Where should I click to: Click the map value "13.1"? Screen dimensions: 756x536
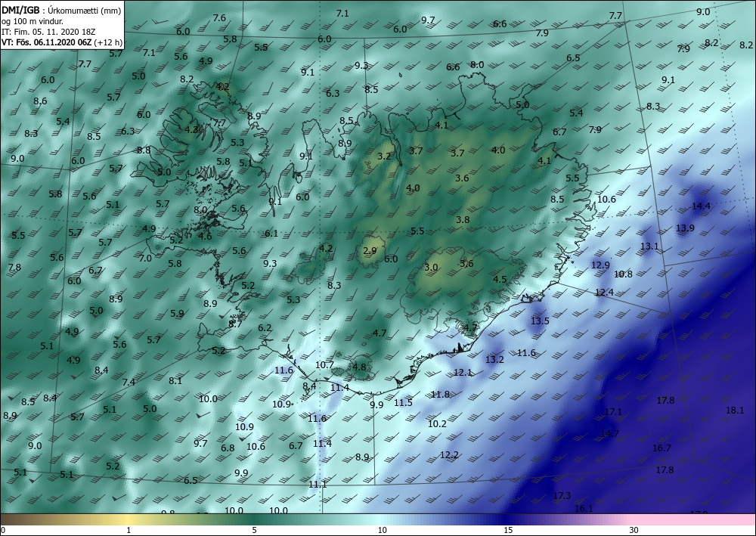point(649,246)
